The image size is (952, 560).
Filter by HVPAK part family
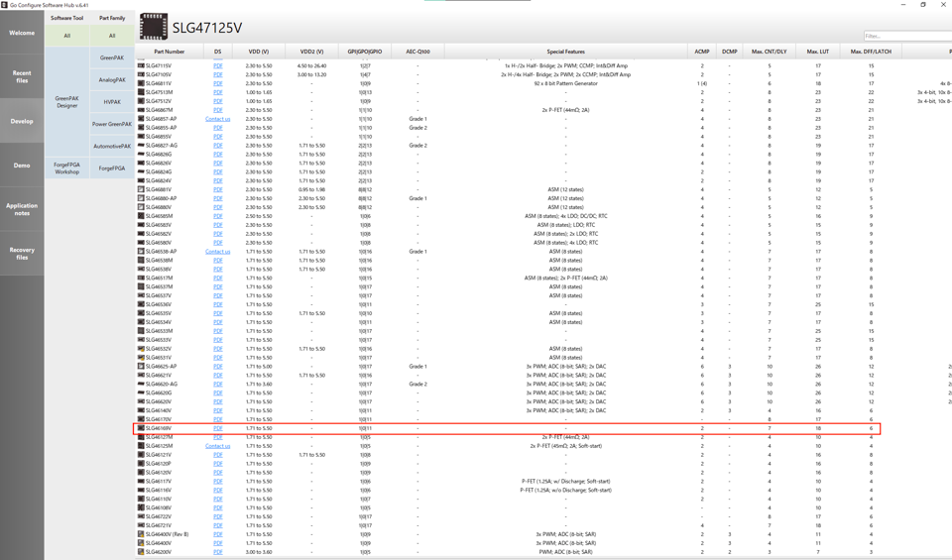point(112,102)
